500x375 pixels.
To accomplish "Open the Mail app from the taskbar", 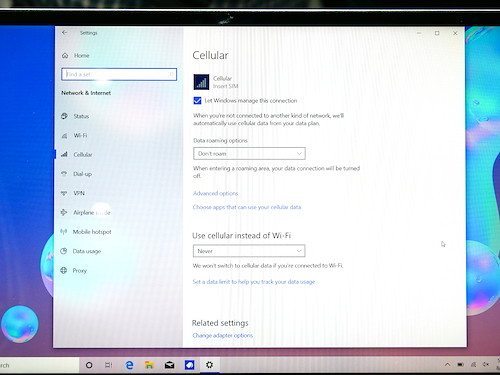I will [x=169, y=365].
